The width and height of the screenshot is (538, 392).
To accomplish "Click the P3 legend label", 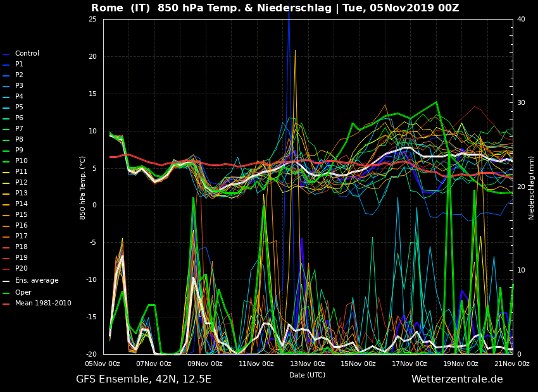I will pyautogui.click(x=19, y=85).
